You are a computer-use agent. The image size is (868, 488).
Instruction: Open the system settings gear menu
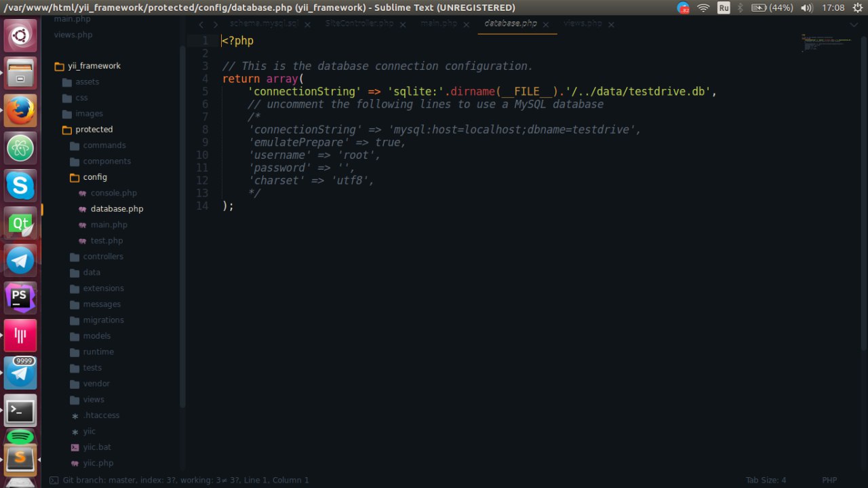857,7
